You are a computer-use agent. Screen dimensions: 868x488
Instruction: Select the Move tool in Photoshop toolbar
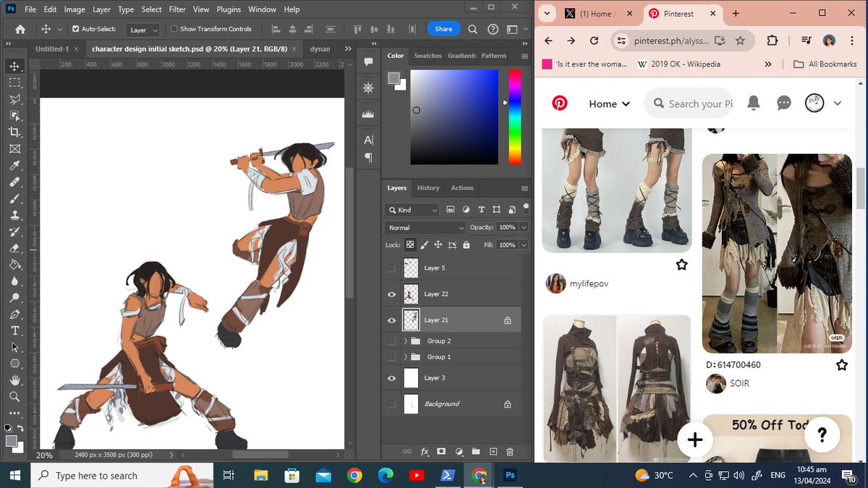click(x=14, y=66)
